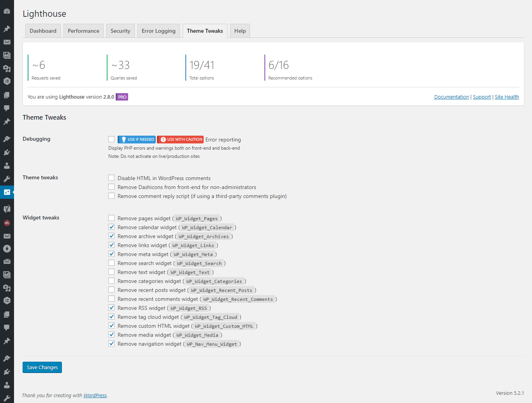The height and width of the screenshot is (403, 532).
Task: Go to the Security tab
Action: tap(120, 31)
